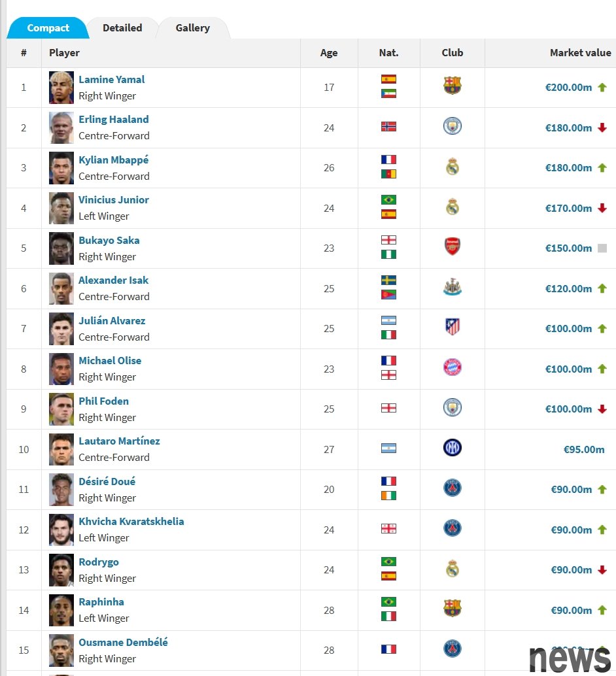616x676 pixels.
Task: Click Arsenal club crest in Saka's row
Action: click(452, 246)
